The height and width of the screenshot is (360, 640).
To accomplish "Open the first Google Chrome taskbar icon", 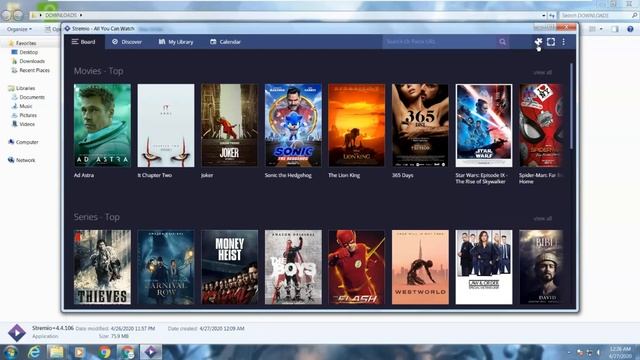I will click(104, 352).
